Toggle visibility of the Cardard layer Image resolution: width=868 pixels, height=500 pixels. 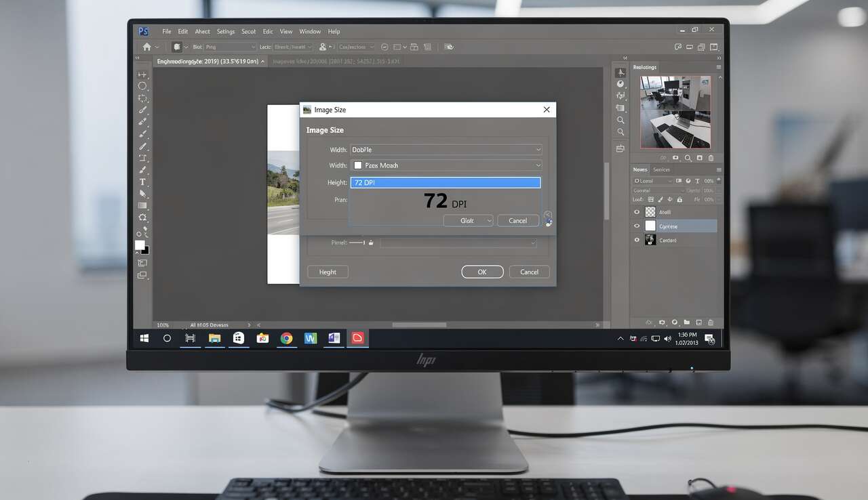coord(636,241)
